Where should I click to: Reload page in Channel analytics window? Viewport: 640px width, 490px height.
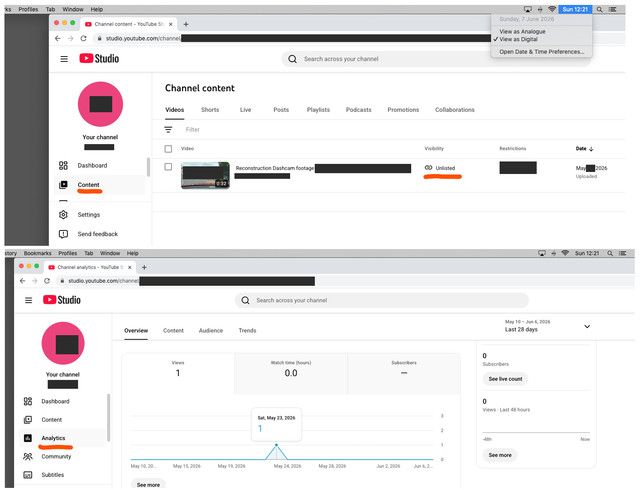(x=47, y=281)
